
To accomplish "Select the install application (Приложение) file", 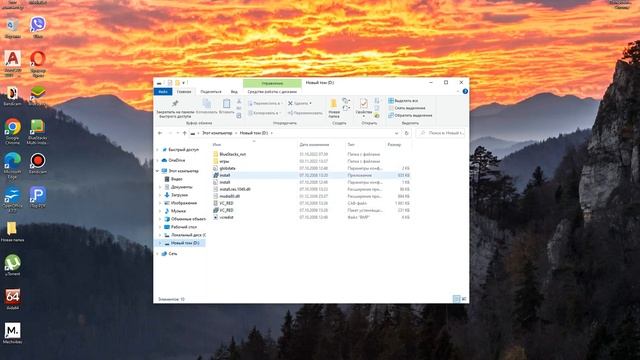I will pyautogui.click(x=311, y=175).
